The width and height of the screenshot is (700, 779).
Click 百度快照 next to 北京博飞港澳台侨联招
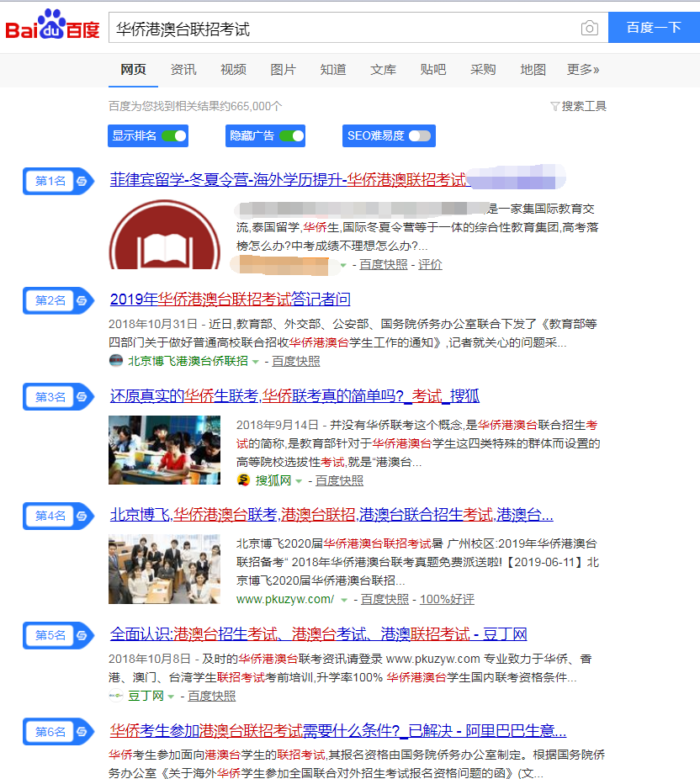pos(295,361)
